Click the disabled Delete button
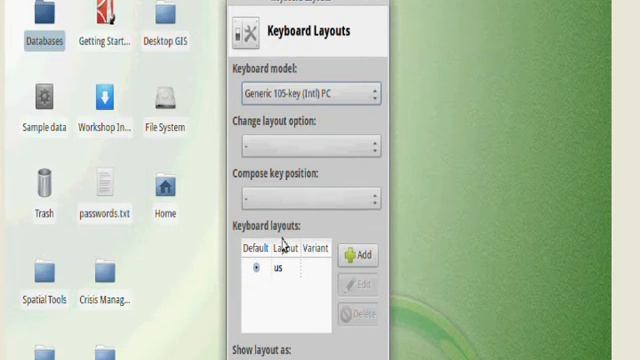Image resolution: width=640 pixels, height=360 pixels. click(358, 314)
